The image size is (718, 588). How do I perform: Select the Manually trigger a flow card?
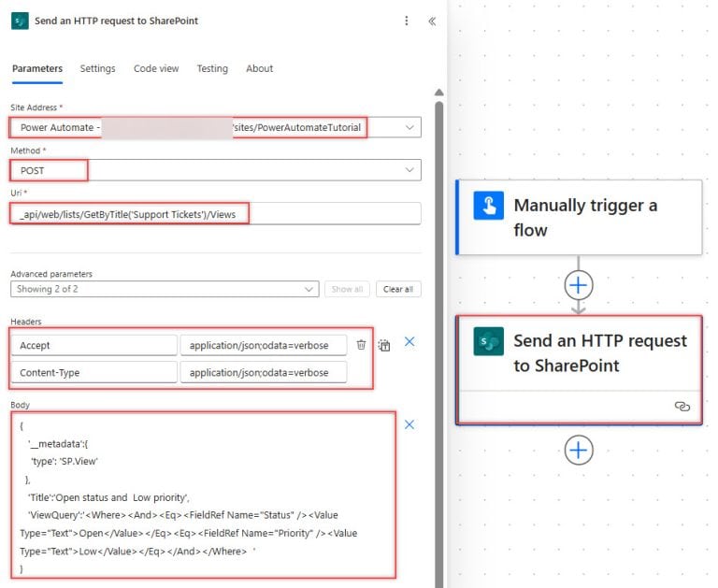pyautogui.click(x=579, y=217)
